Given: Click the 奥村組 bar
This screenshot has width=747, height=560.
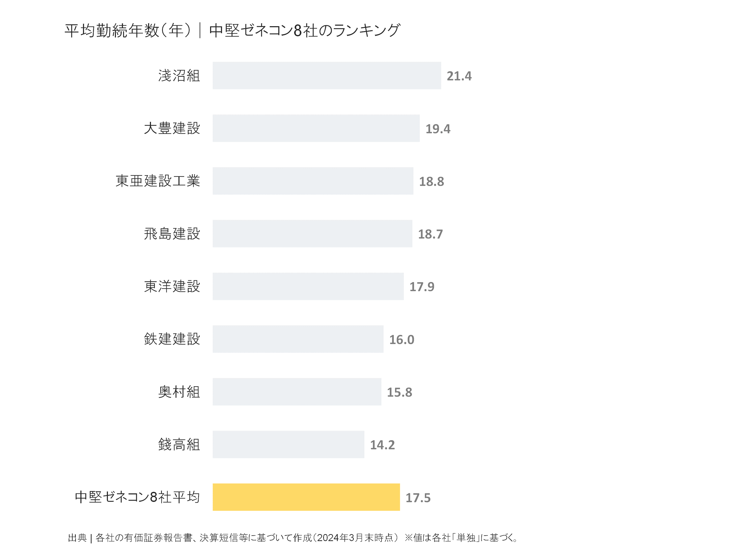Looking at the screenshot, I should [297, 391].
